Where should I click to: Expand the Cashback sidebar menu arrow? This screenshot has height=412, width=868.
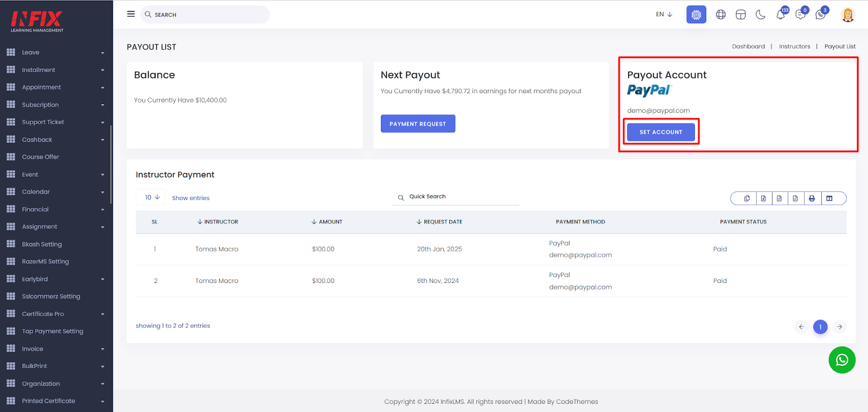tap(103, 140)
